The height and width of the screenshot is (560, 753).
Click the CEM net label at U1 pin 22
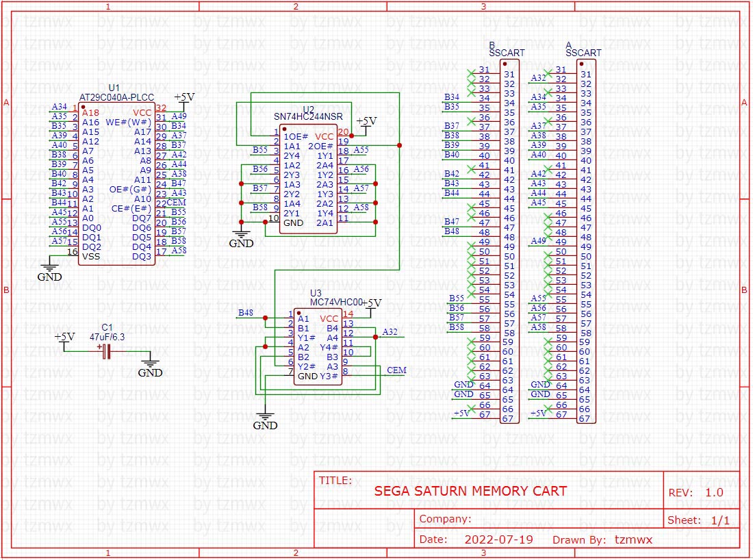pos(176,203)
